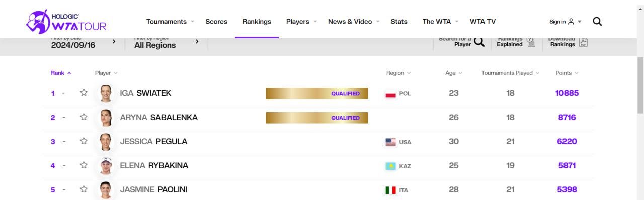The image size is (644, 200).
Task: Favorite Iga Swiatek with the star
Action: (84, 93)
